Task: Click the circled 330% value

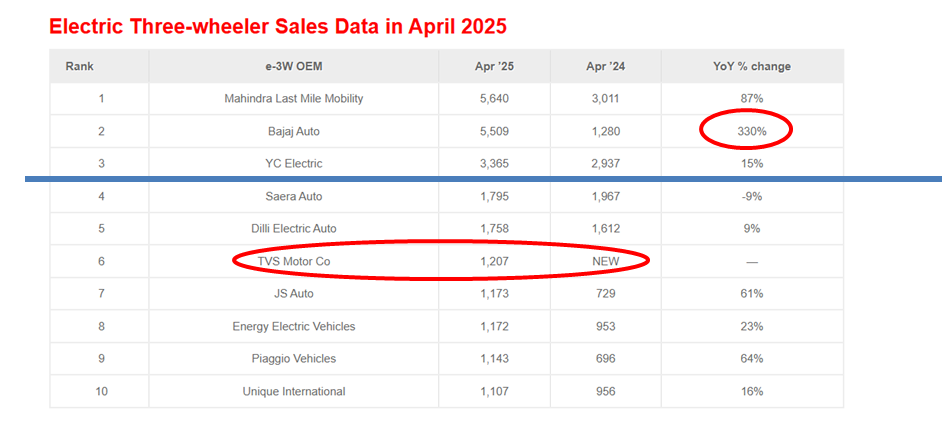Action: [745, 131]
